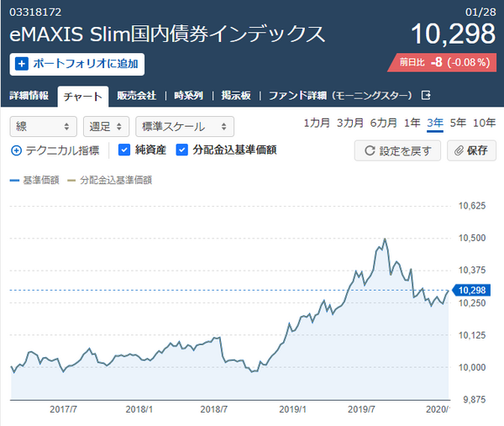Click the 基準価額 legend entry
This screenshot has height=426, width=504.
(34, 180)
